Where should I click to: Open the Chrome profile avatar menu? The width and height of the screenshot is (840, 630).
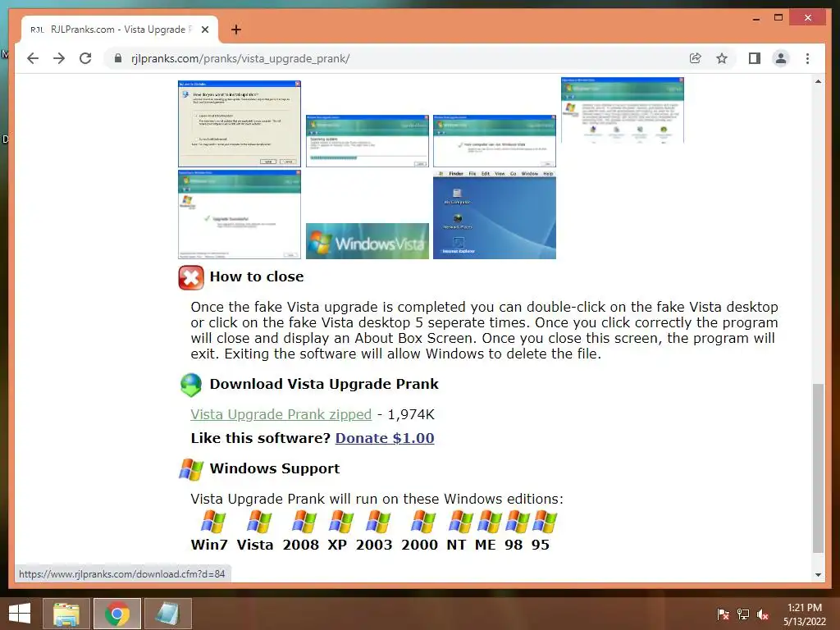[781, 58]
